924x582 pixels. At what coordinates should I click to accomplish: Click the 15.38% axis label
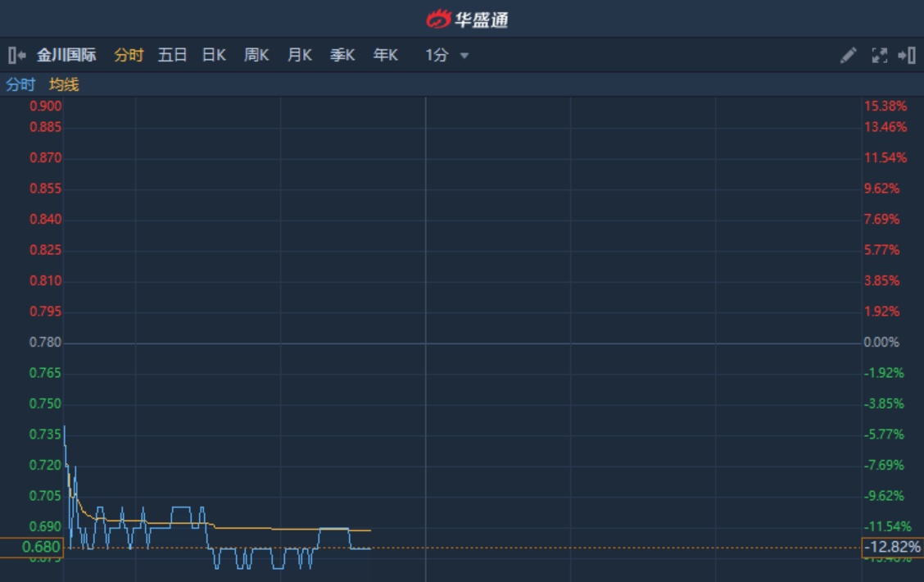point(885,106)
